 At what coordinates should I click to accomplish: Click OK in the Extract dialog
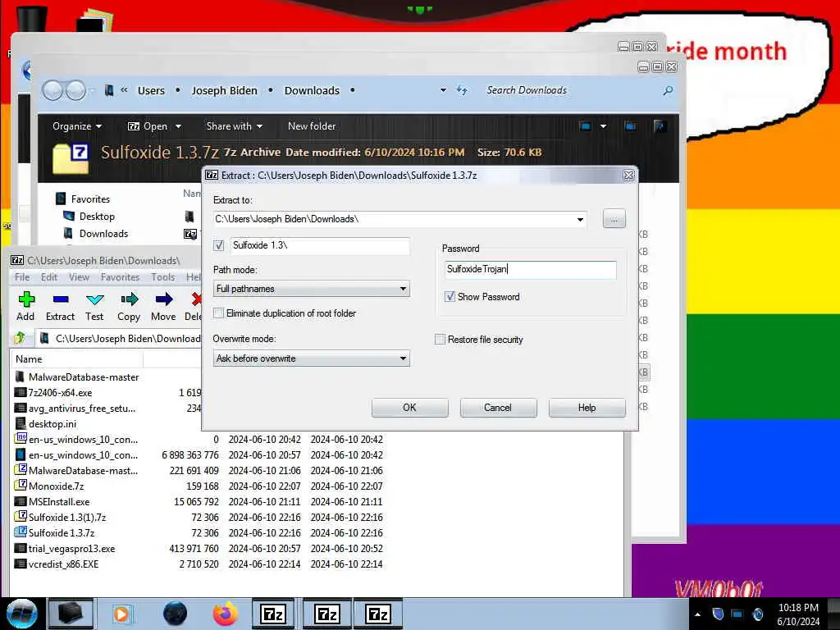(410, 408)
